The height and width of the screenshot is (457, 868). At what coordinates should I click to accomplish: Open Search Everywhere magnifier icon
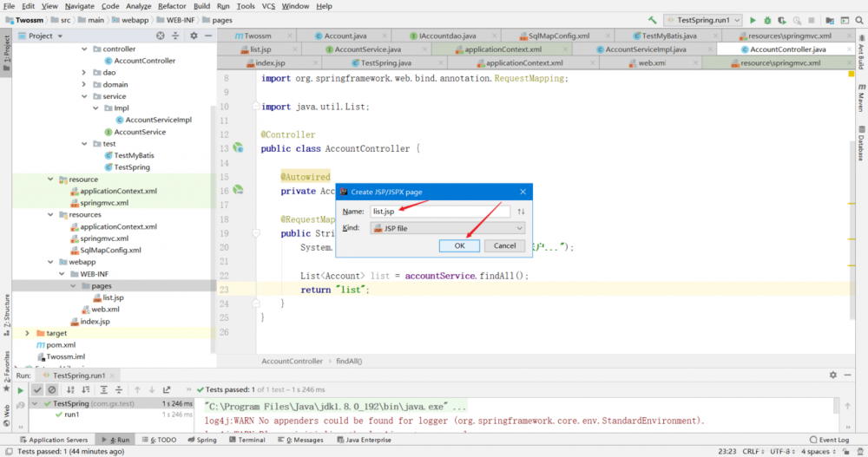[x=858, y=20]
